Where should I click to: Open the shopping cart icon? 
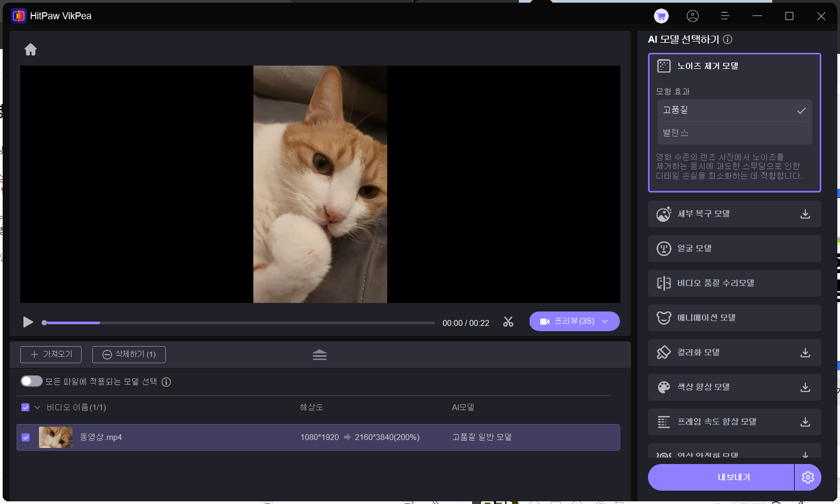[x=661, y=16]
